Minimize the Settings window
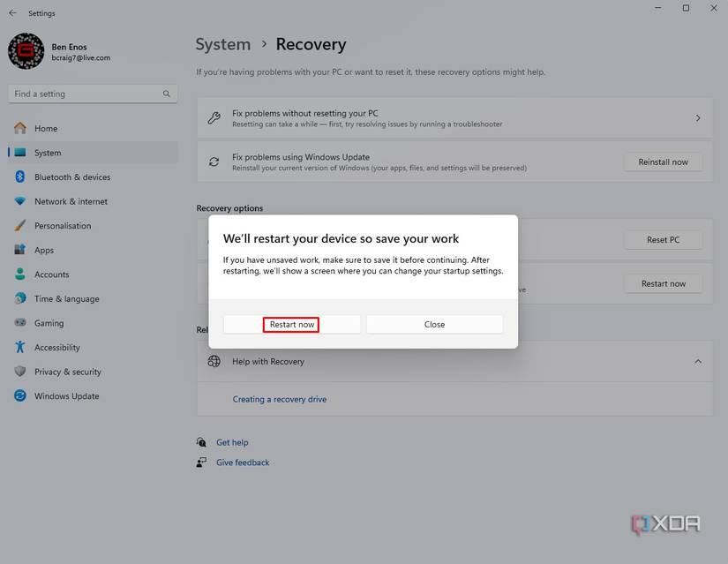728x564 pixels. (x=658, y=8)
